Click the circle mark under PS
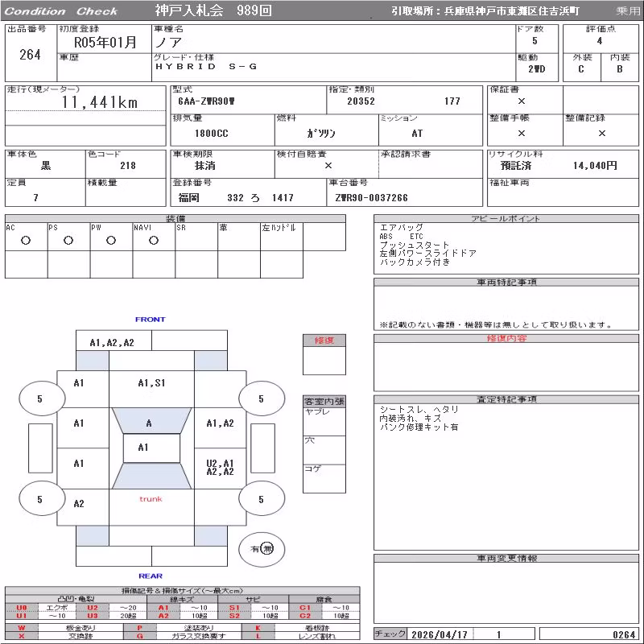 tap(68, 241)
